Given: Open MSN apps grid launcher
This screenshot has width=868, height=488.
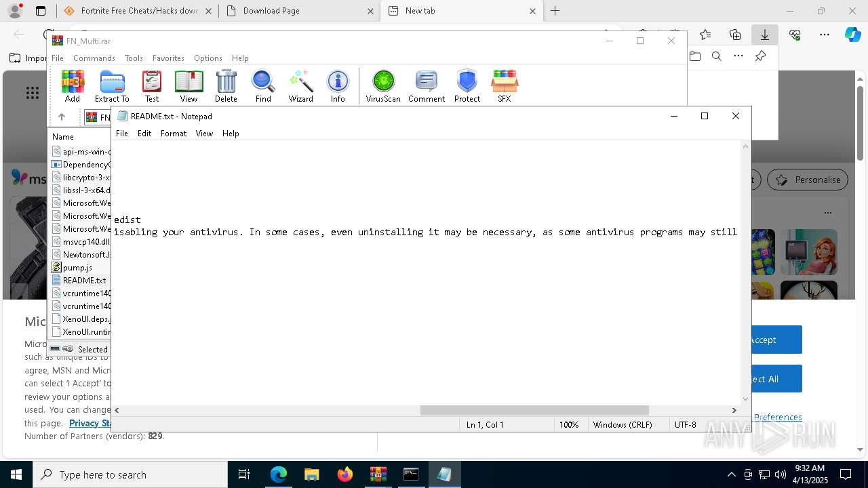Looking at the screenshot, I should coord(32,93).
